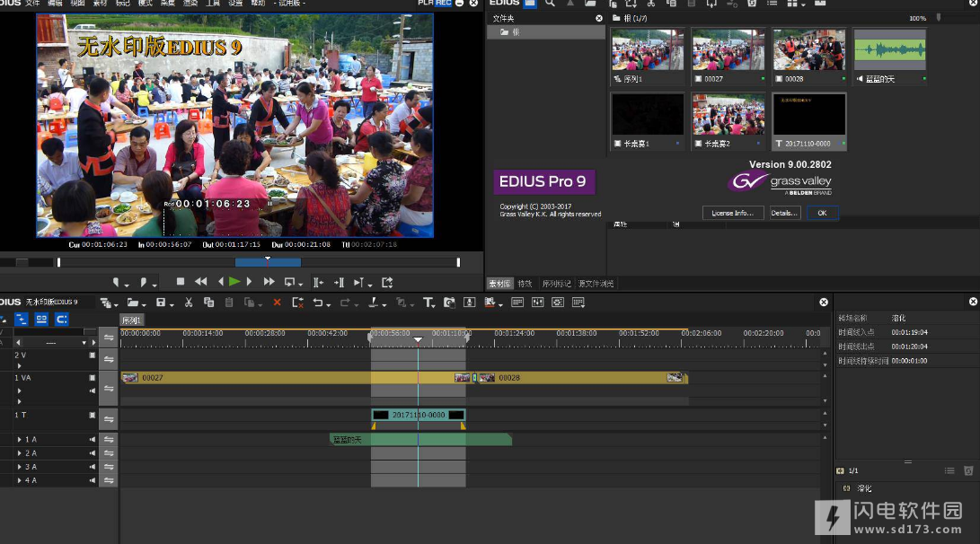Open the Save project dropdown arrow
Viewport: 980px width, 544px height.
coord(172,304)
